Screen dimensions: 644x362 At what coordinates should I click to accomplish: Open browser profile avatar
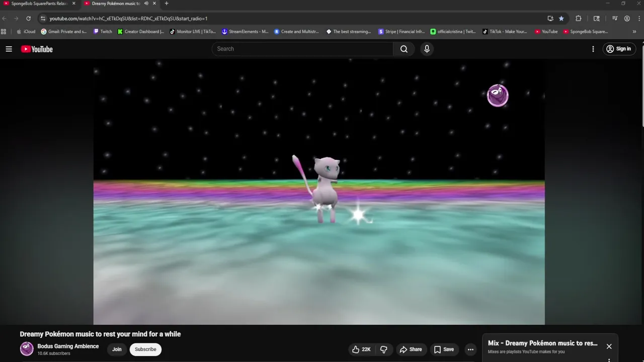click(x=627, y=19)
